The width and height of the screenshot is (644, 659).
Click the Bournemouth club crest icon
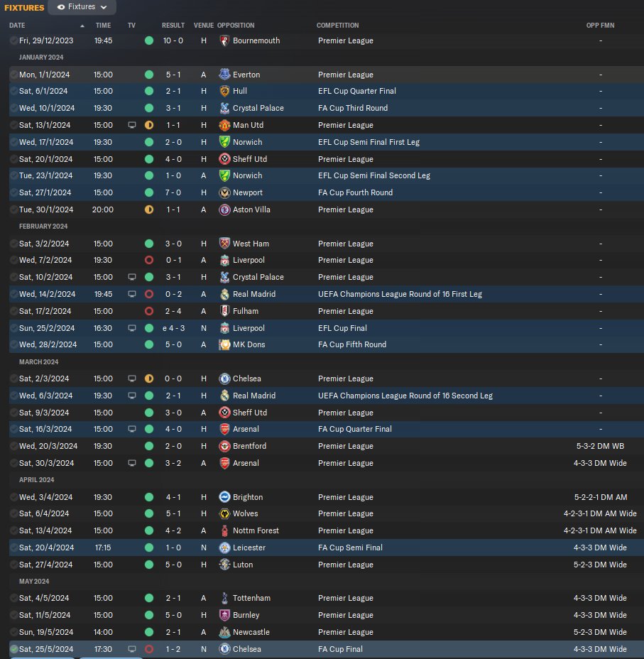tap(225, 40)
